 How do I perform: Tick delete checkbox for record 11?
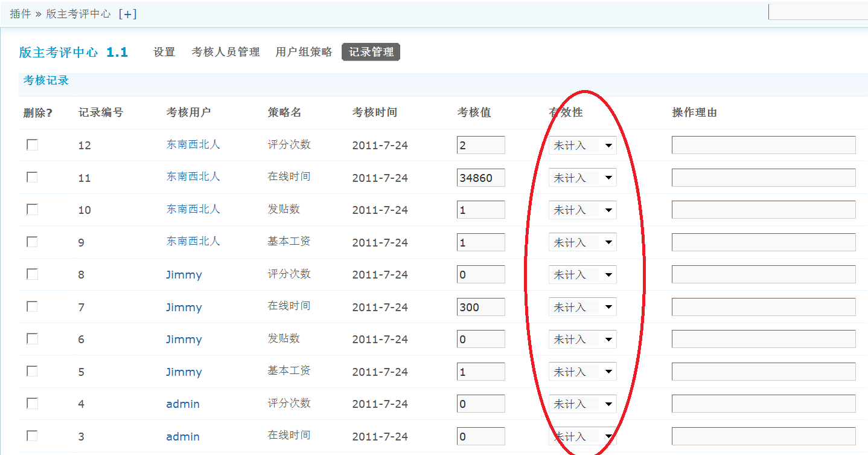[32, 177]
